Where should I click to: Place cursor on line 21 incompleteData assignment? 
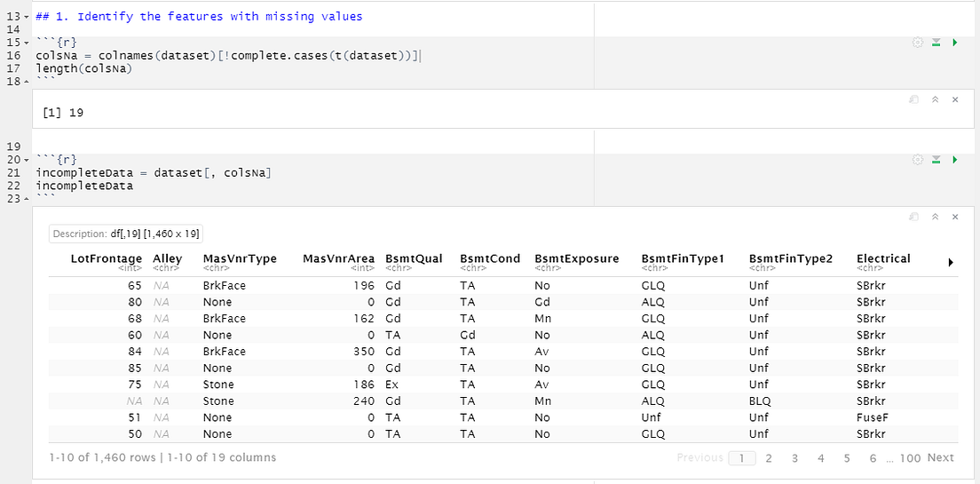click(x=153, y=173)
